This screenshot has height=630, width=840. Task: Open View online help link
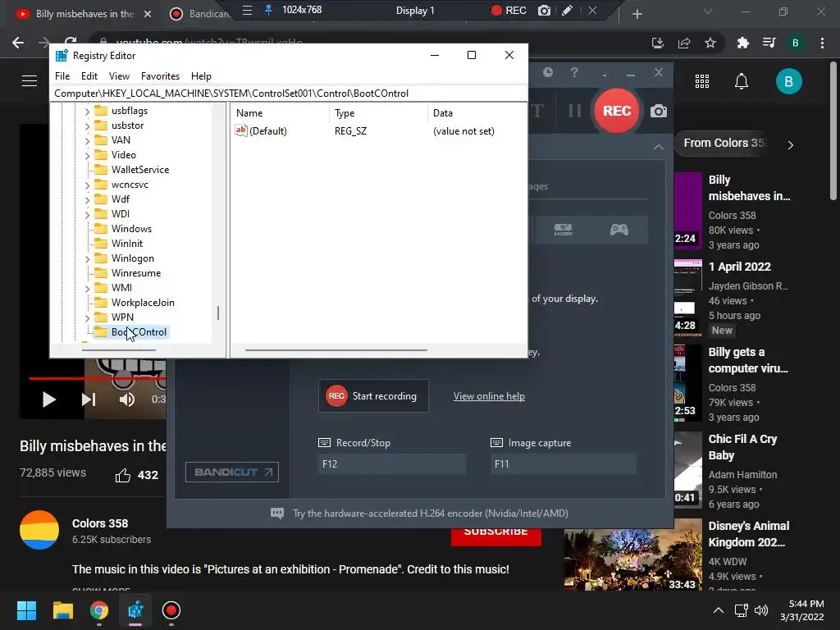coord(489,396)
